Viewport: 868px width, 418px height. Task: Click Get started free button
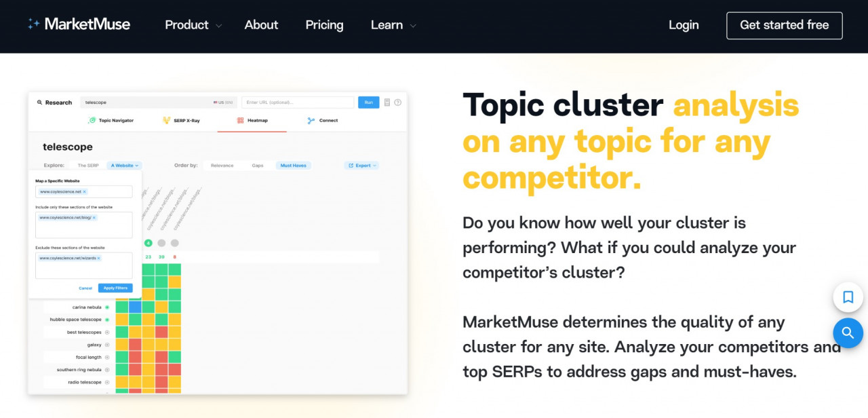coord(784,25)
